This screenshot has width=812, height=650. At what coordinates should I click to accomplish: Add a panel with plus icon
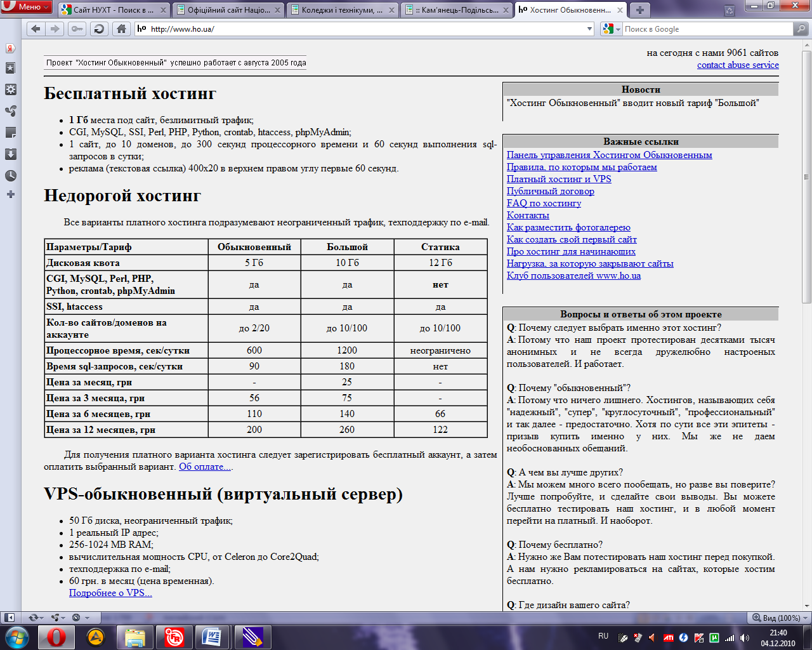(x=10, y=194)
